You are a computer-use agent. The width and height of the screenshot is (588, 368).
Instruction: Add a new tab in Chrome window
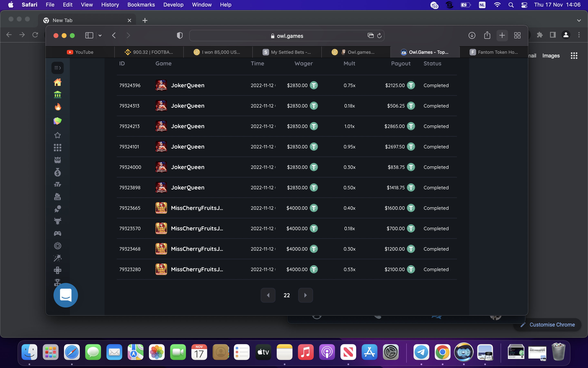[145, 20]
